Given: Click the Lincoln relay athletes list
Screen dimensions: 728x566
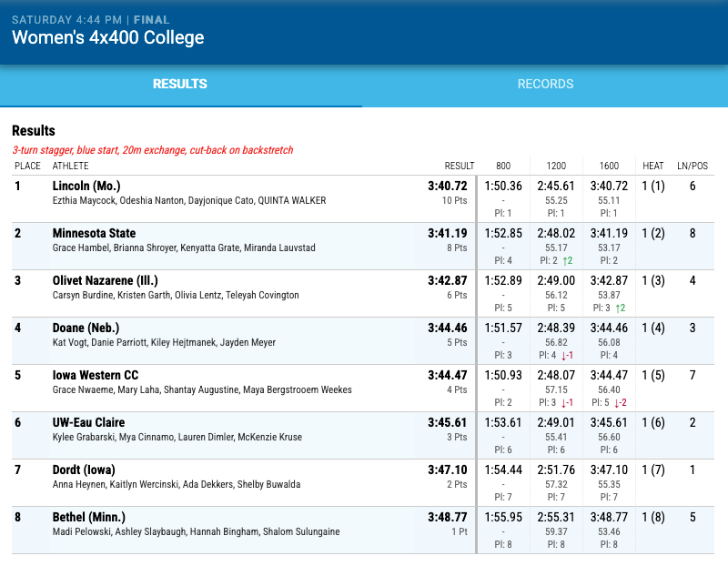Looking at the screenshot, I should (x=189, y=200).
